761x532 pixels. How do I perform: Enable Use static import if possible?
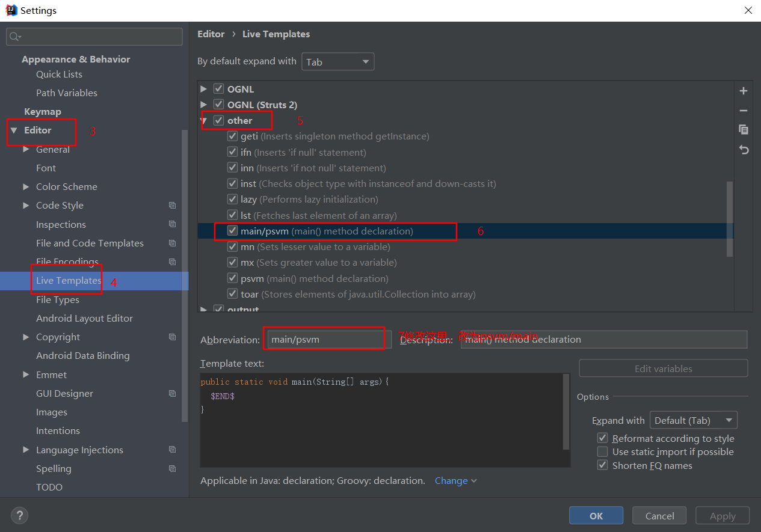[602, 451]
